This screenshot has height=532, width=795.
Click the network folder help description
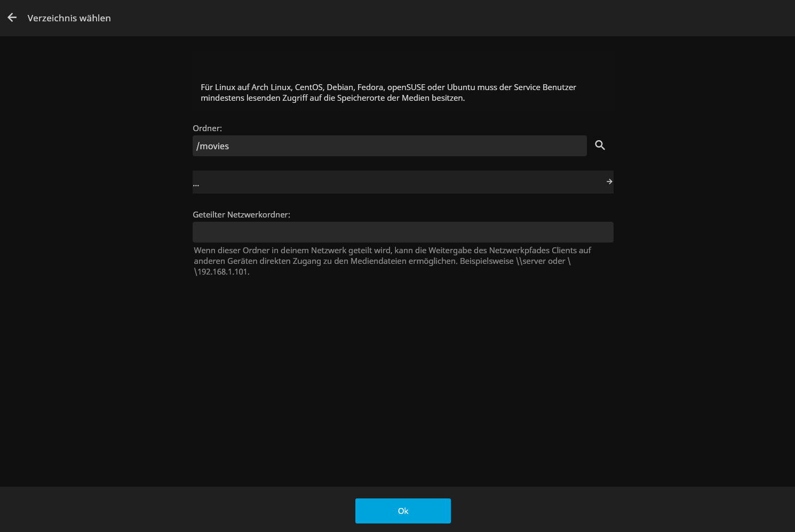pyautogui.click(x=392, y=261)
